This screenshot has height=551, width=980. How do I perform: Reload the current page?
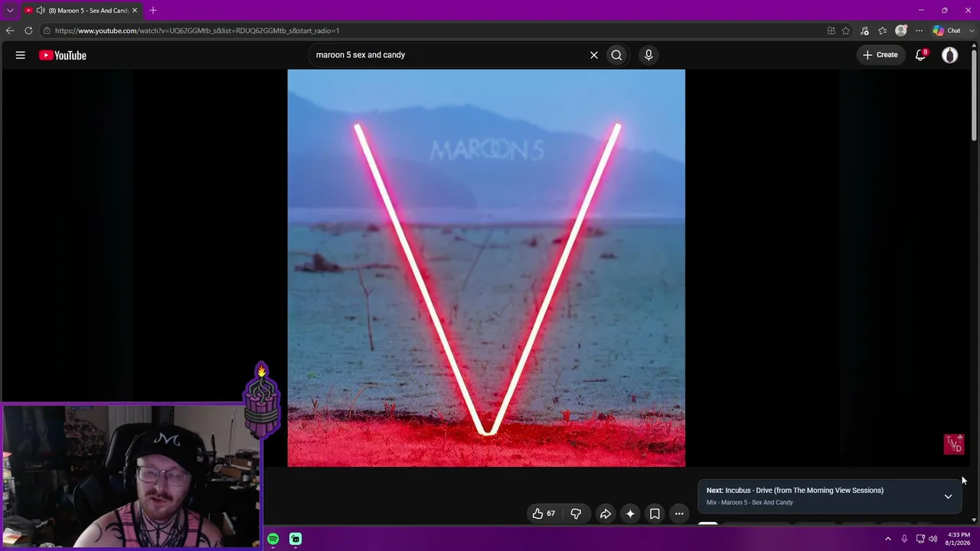pyautogui.click(x=28, y=31)
